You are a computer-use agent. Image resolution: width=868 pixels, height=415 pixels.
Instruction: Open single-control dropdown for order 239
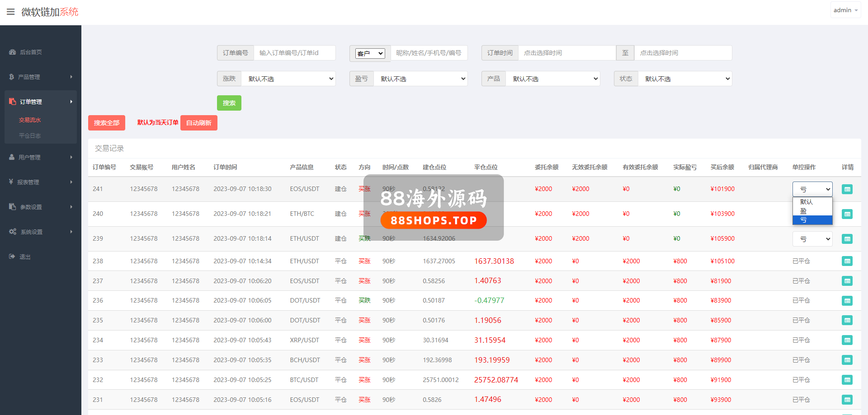tap(812, 239)
